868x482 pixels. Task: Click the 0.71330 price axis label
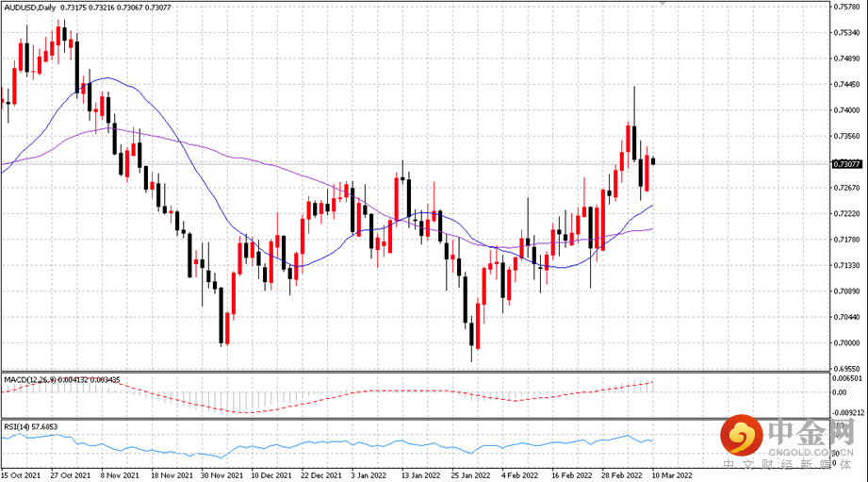point(847,265)
